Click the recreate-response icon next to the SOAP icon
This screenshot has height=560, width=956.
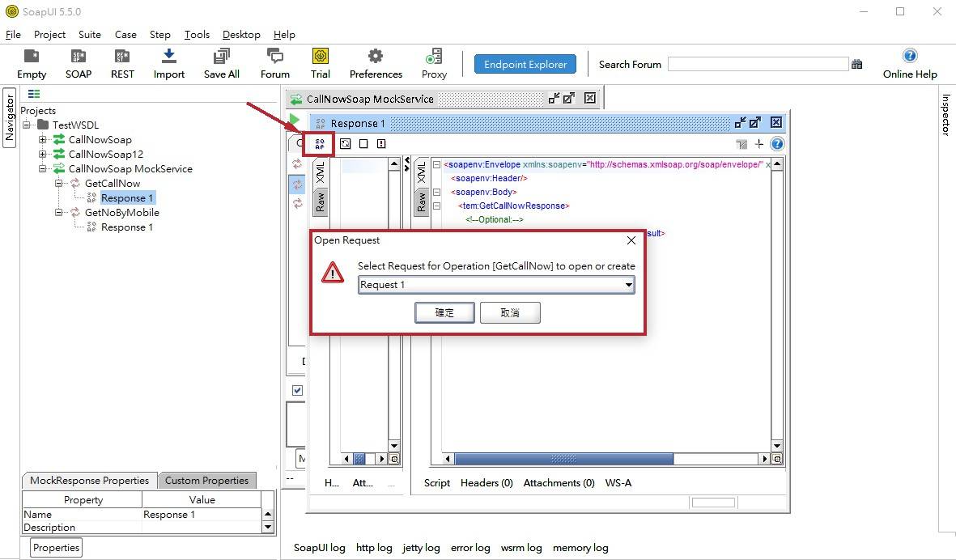(x=345, y=144)
